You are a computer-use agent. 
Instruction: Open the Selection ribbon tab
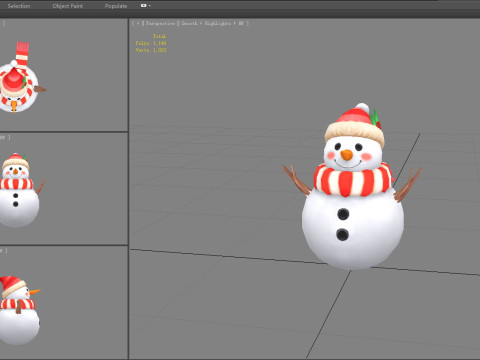(x=19, y=6)
